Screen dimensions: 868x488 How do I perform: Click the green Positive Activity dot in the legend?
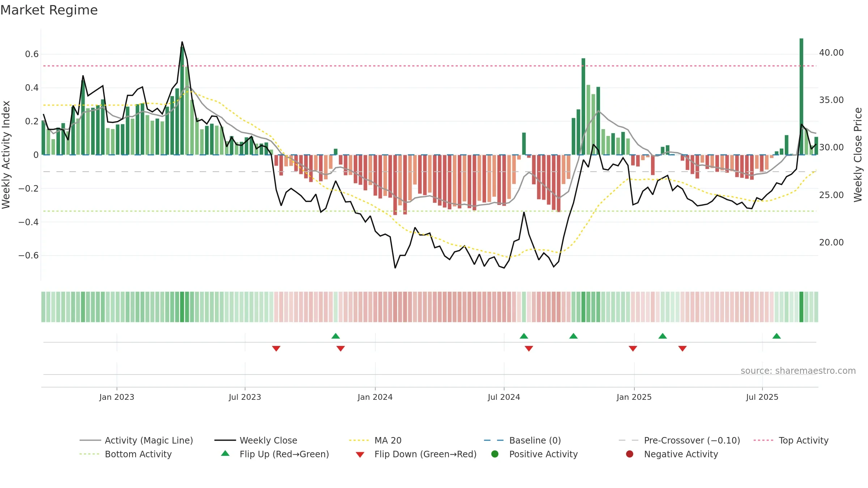(x=495, y=454)
